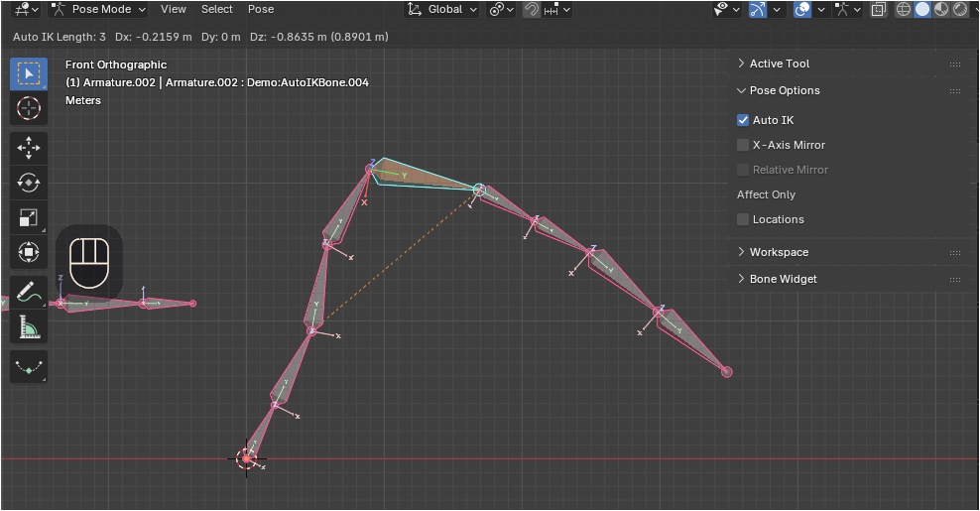980x511 pixels.
Task: Open the gizmo options dropdown arrow
Action: point(777,9)
